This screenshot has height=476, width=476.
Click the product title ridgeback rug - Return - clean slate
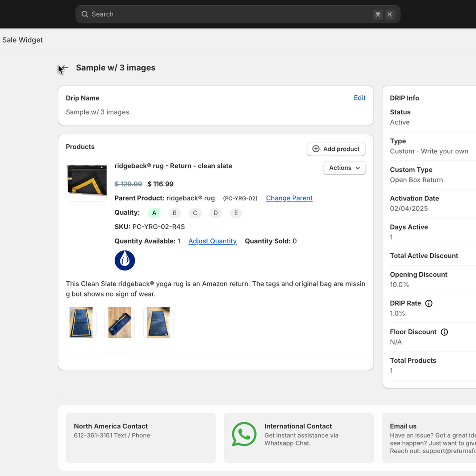[x=173, y=166]
